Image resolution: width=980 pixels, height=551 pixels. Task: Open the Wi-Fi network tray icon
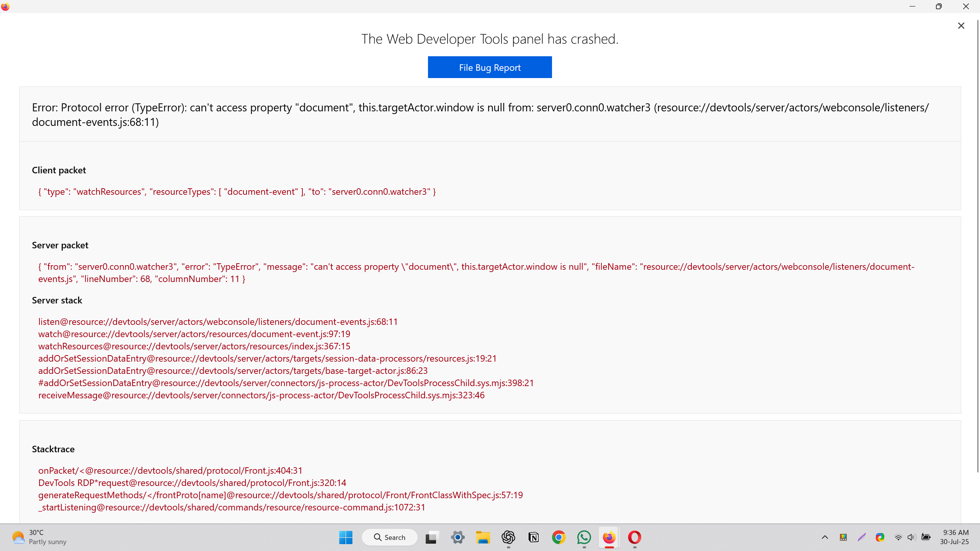898,537
